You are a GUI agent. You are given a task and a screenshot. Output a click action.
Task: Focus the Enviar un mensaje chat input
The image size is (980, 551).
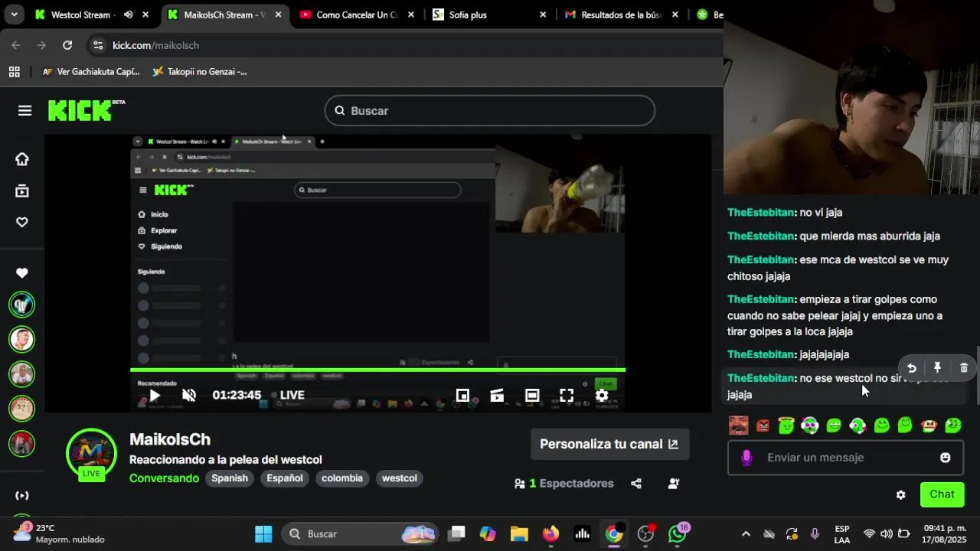[845, 458]
